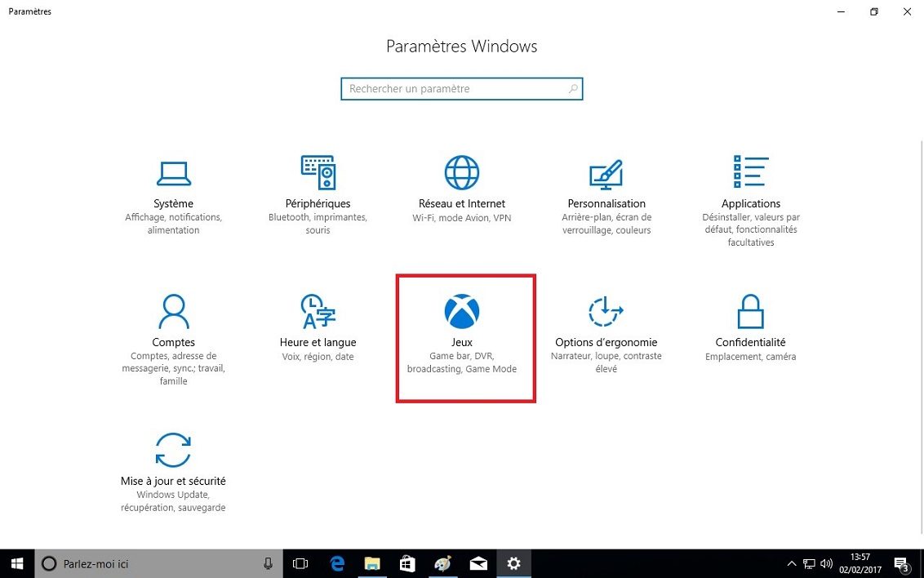Open the Options d'ergonomie icon
Image resolution: width=924 pixels, height=578 pixels.
point(606,311)
